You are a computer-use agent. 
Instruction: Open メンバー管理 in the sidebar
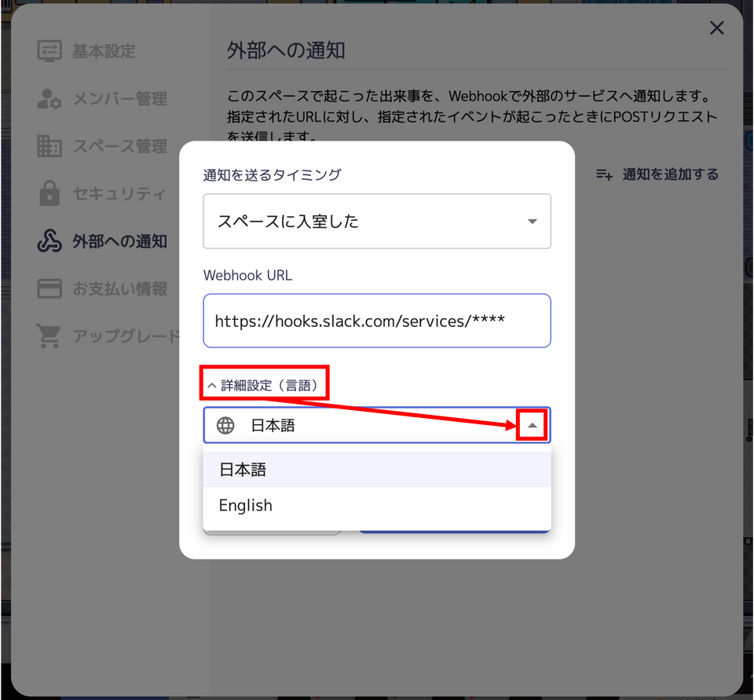102,99
